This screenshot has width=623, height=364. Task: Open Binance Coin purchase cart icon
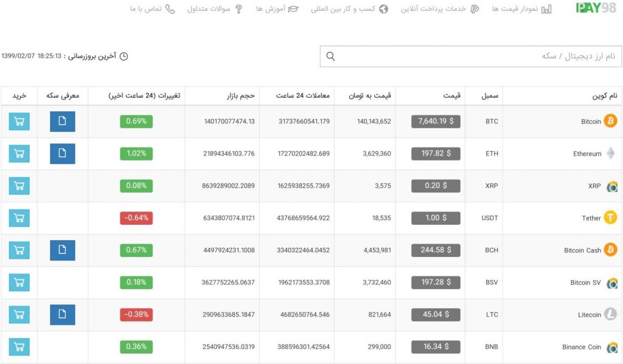coord(19,346)
